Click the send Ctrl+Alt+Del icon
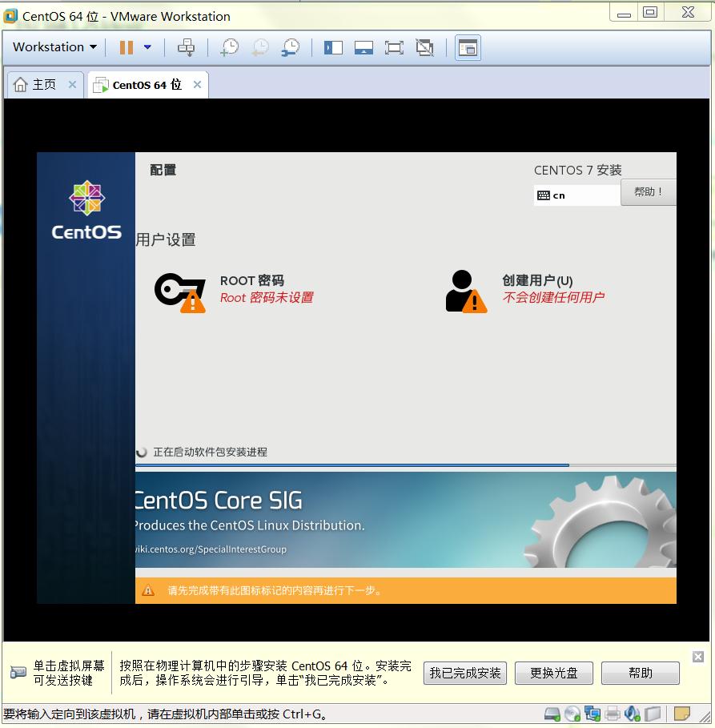 (x=186, y=47)
